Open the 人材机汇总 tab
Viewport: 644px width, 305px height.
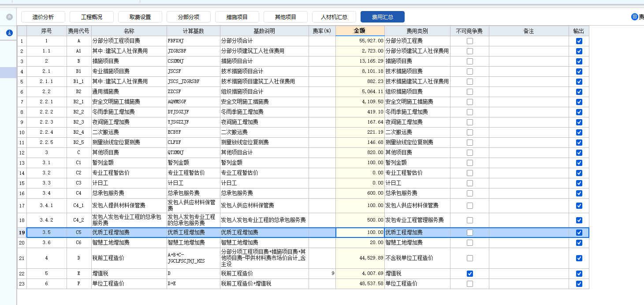point(334,16)
